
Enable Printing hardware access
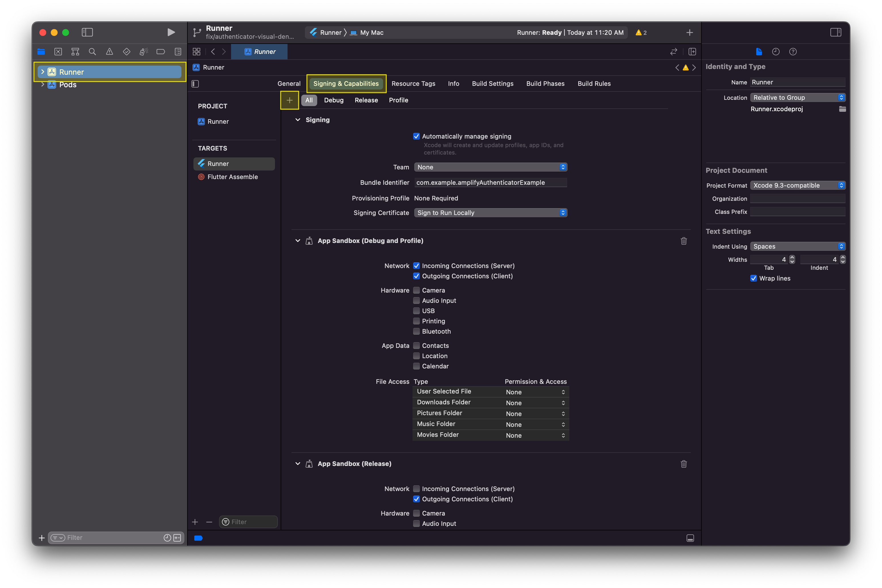416,321
